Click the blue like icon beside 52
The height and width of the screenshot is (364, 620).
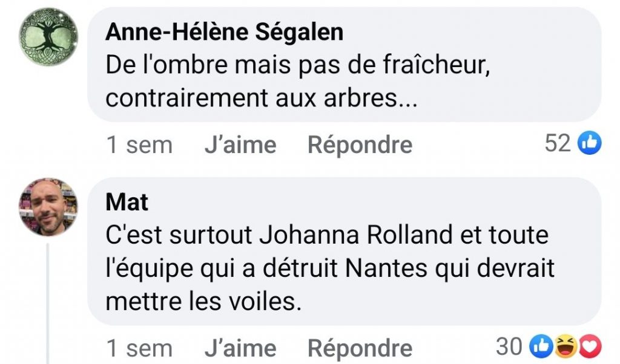click(x=590, y=143)
